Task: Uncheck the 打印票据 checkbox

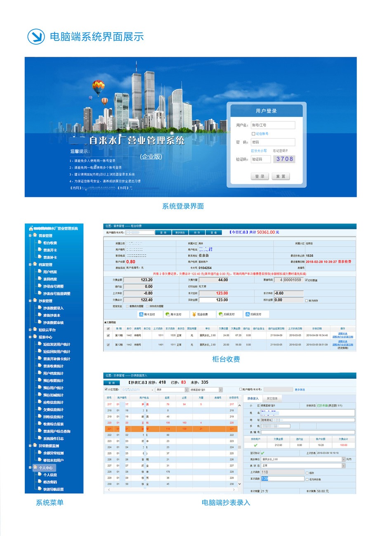Action: click(x=306, y=280)
